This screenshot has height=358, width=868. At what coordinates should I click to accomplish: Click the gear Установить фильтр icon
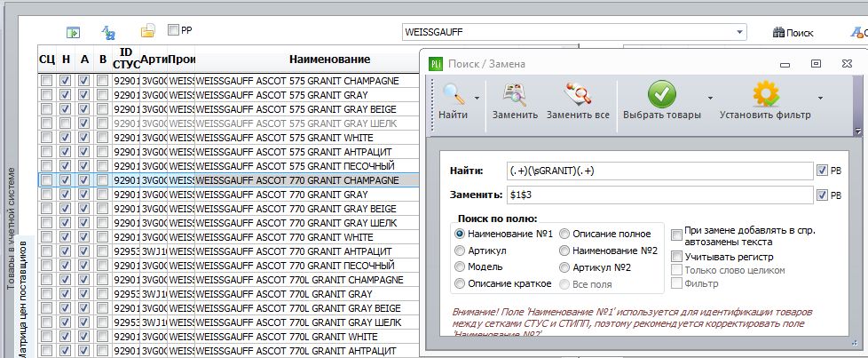(x=766, y=93)
